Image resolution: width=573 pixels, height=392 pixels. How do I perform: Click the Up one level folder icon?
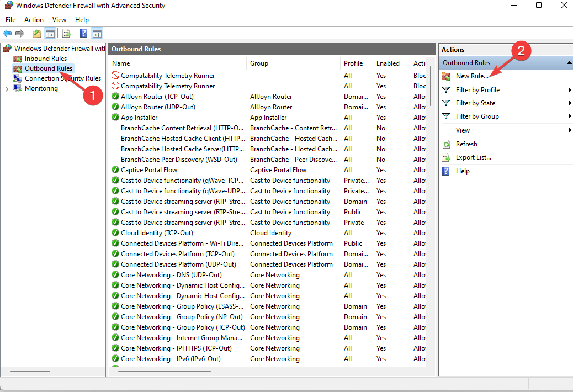[x=37, y=33]
